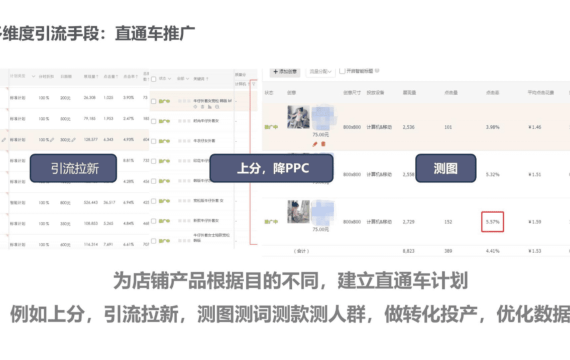570x360 pixels.
Task: Click the pencil icon beside 300元 in highlighted row
Action: [74, 140]
